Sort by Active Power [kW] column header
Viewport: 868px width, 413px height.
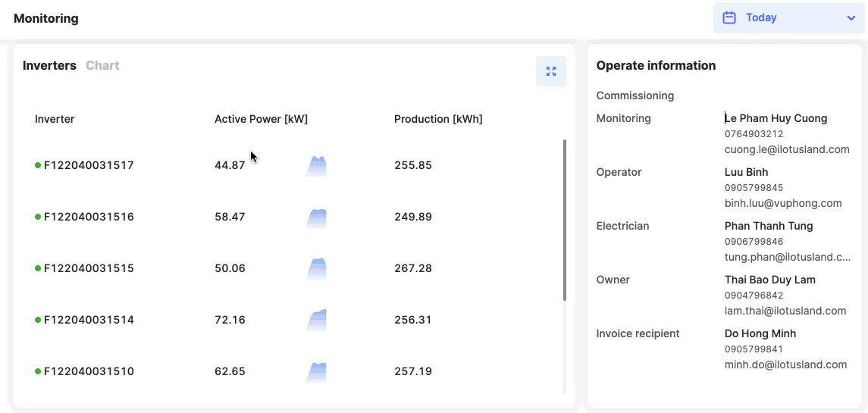261,119
